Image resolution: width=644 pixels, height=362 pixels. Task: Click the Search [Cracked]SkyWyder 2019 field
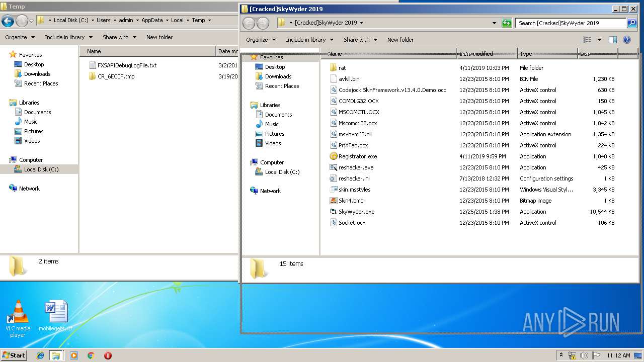click(571, 23)
